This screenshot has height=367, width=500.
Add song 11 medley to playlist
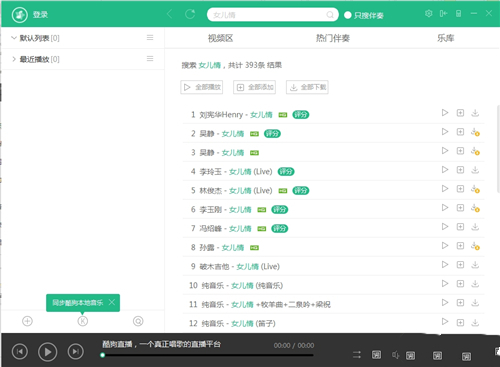tap(460, 303)
